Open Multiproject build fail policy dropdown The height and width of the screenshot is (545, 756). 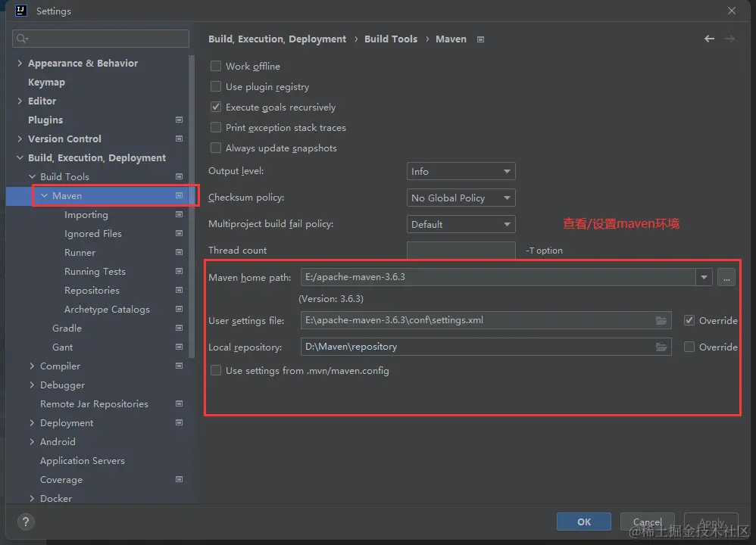click(461, 225)
